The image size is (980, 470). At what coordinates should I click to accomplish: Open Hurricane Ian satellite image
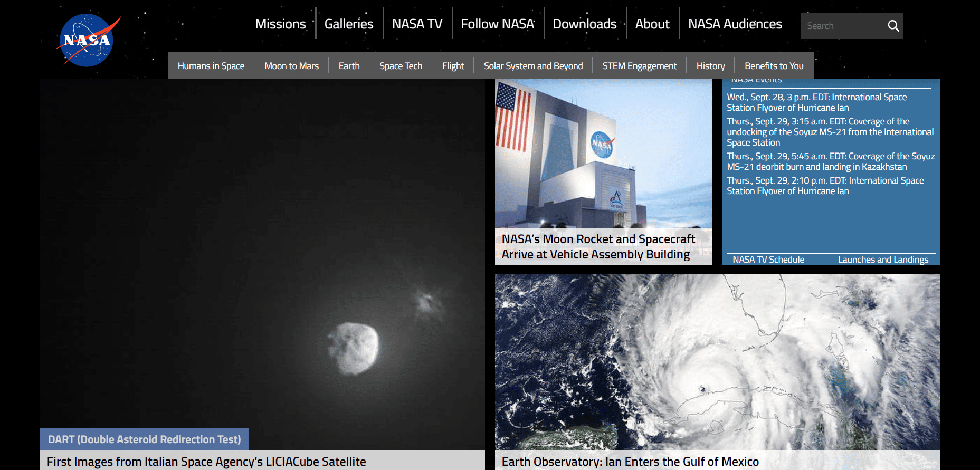[717, 362]
